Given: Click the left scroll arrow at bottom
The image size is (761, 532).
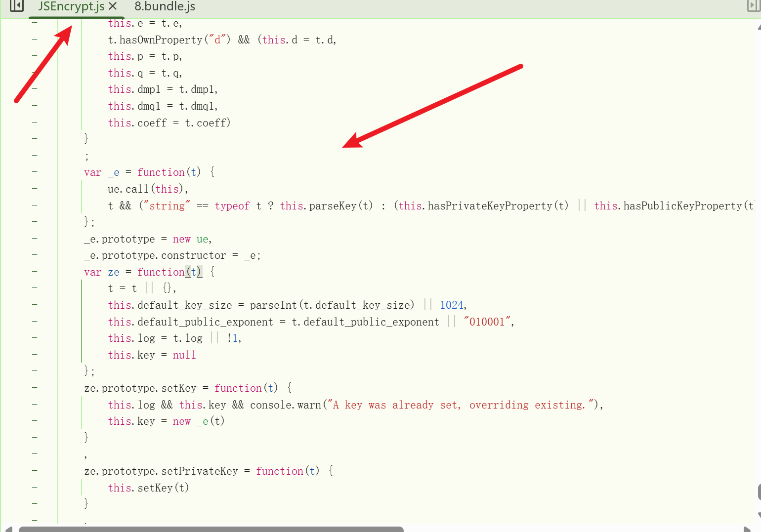Looking at the screenshot, I should coord(8,529).
